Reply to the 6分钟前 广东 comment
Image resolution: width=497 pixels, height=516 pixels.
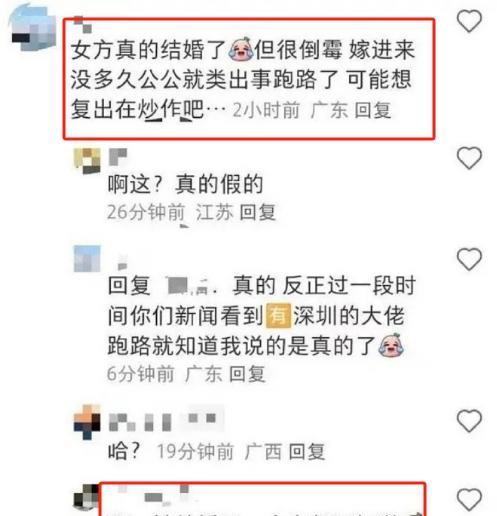(x=247, y=373)
